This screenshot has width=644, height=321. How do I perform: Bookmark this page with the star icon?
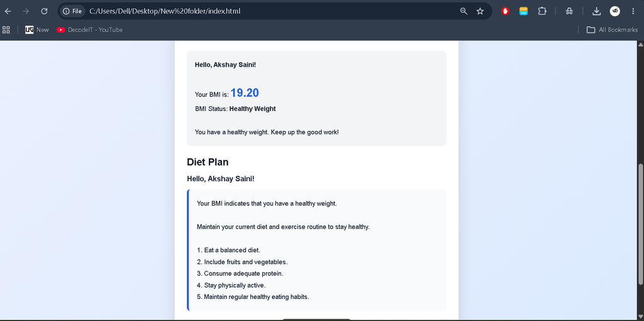coord(480,11)
